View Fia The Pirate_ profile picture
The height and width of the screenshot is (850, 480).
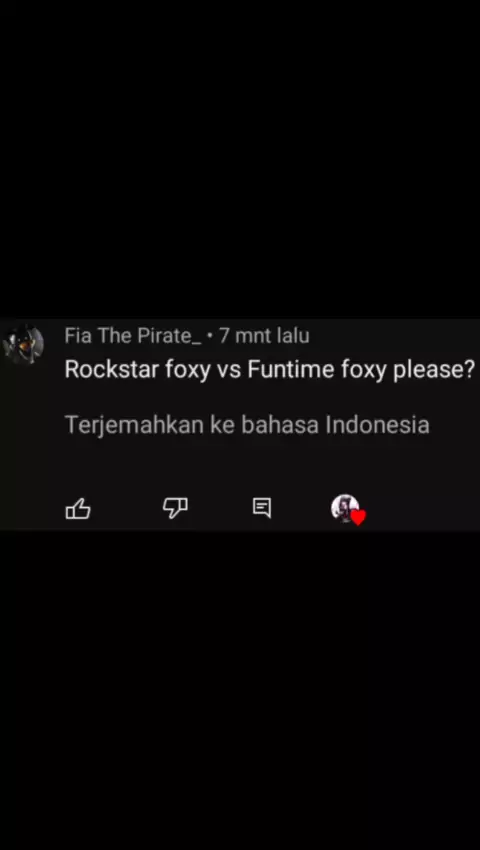coord(23,344)
